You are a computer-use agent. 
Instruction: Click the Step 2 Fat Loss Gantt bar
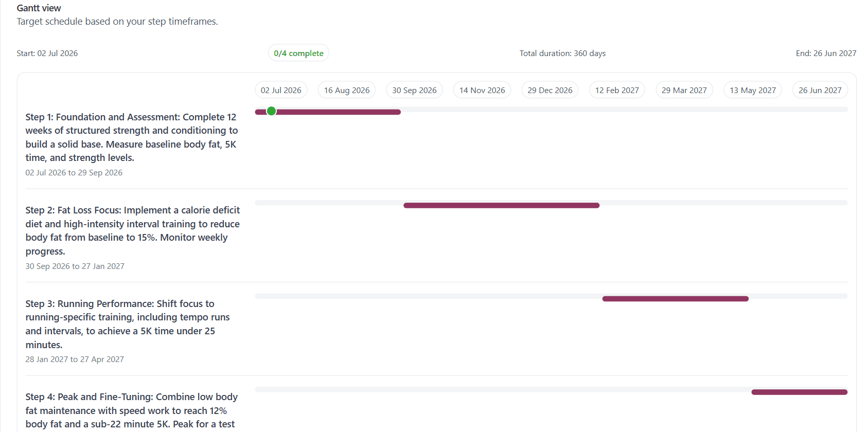[502, 205]
